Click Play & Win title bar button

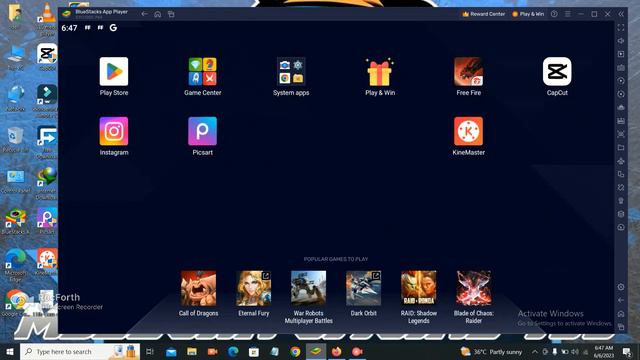tap(528, 14)
